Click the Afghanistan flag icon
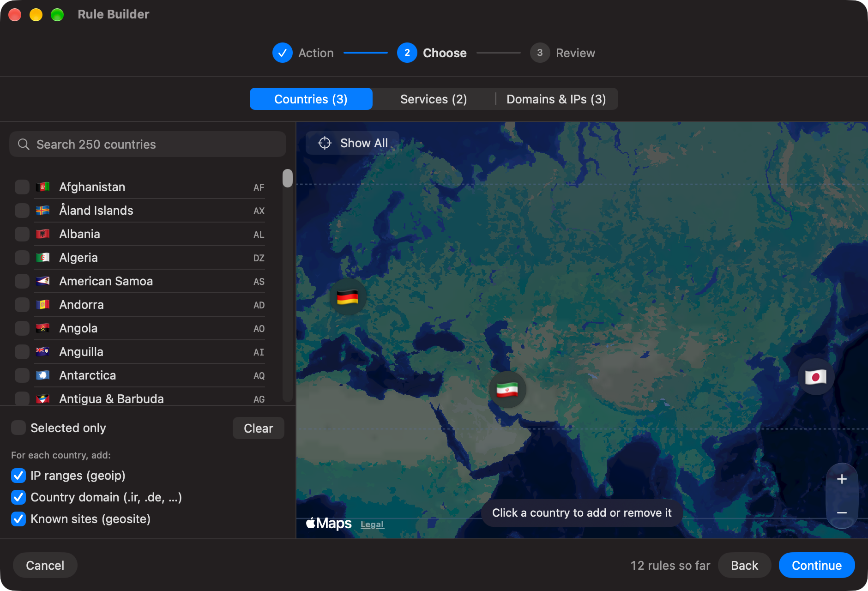 coord(43,187)
